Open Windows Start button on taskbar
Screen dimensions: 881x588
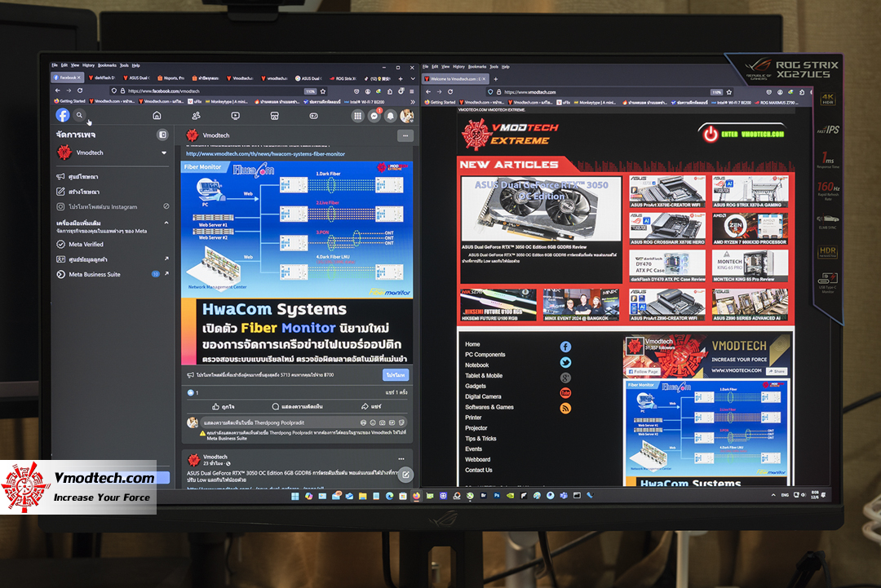pyautogui.click(x=295, y=497)
